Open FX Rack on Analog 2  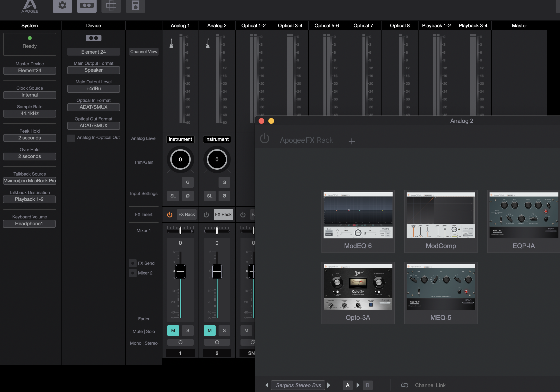pyautogui.click(x=223, y=215)
